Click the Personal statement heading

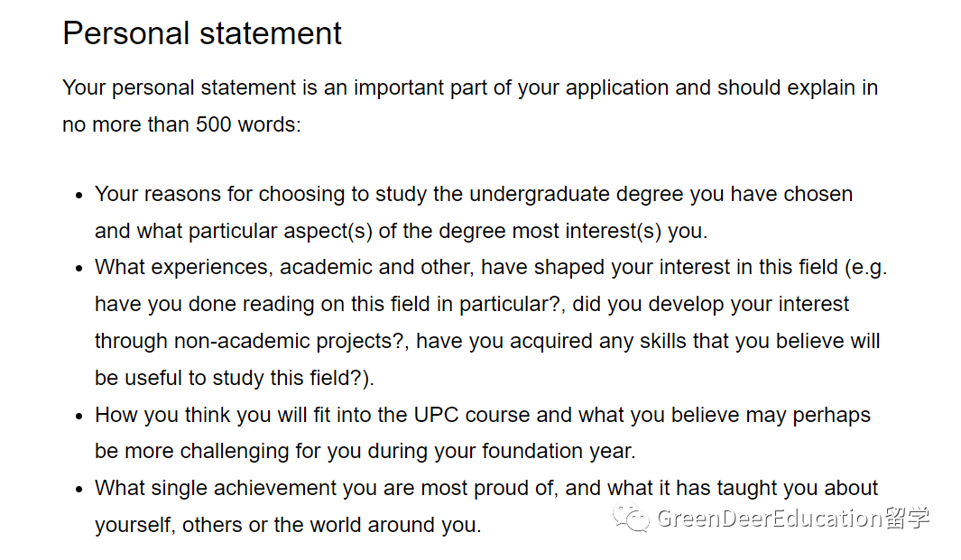(x=202, y=33)
